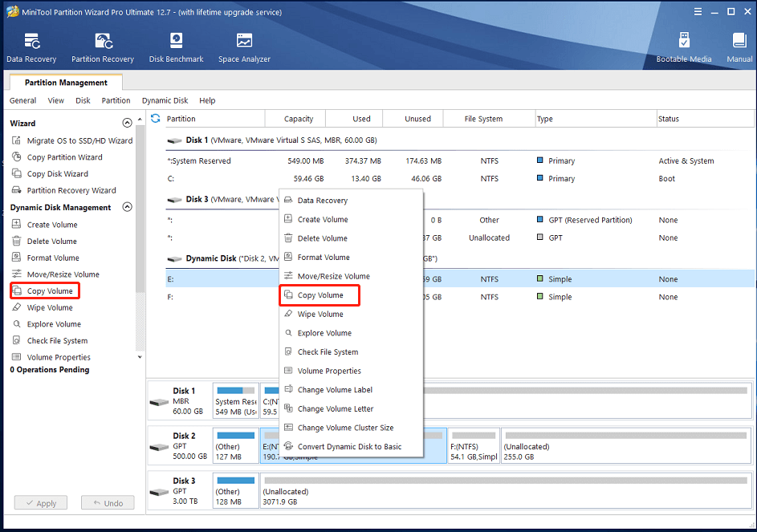The image size is (757, 532).
Task: Sort by Unused column header
Action: [413, 119]
